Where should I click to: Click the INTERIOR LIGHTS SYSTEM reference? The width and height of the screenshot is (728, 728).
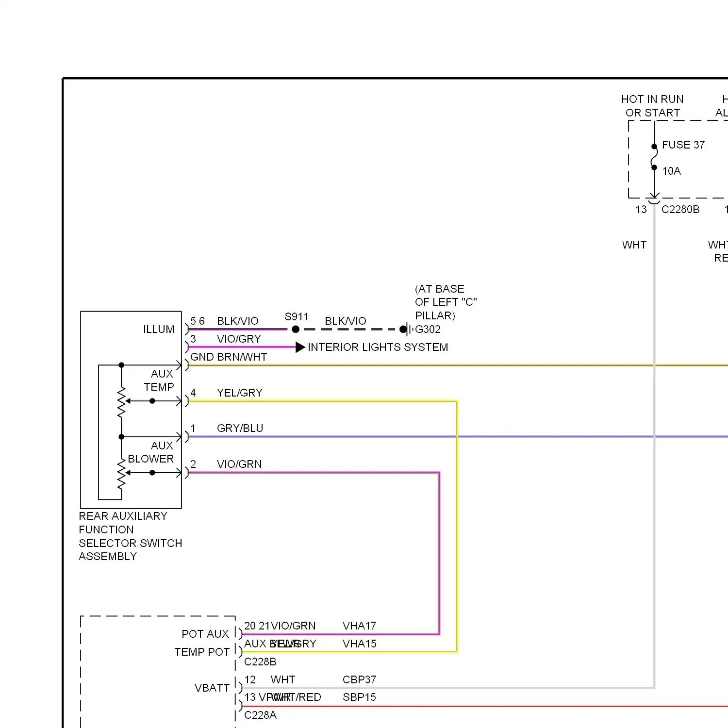(x=378, y=347)
